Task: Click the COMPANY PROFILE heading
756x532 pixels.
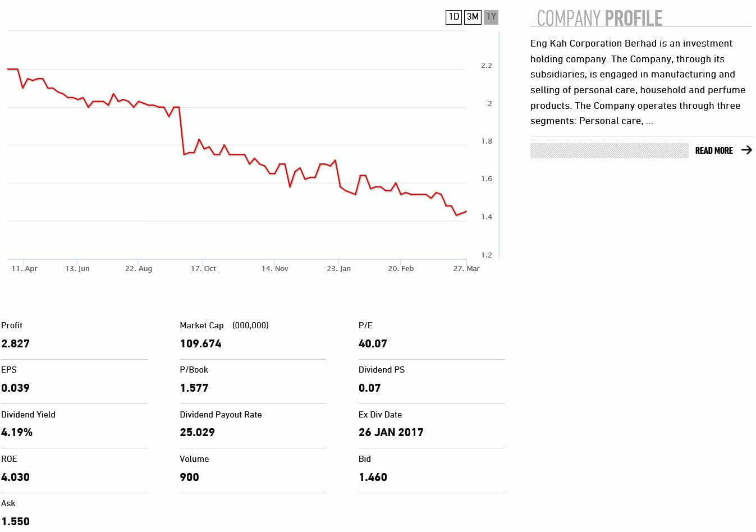Action: point(599,19)
